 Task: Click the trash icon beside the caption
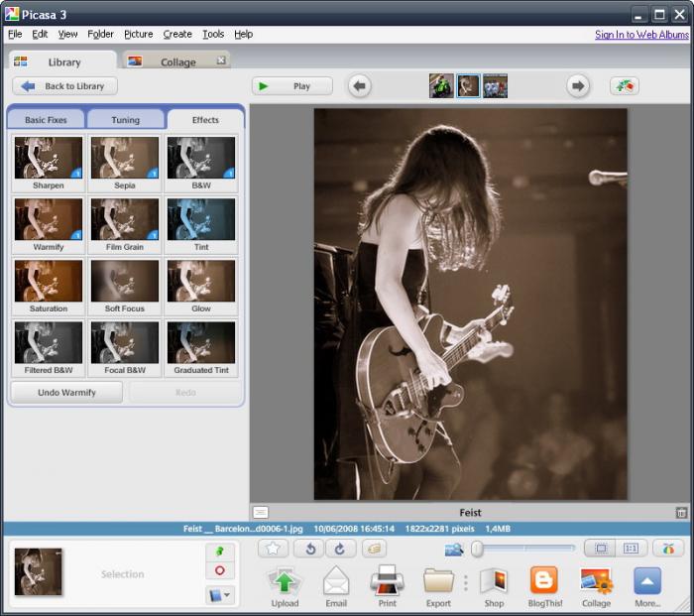[681, 513]
